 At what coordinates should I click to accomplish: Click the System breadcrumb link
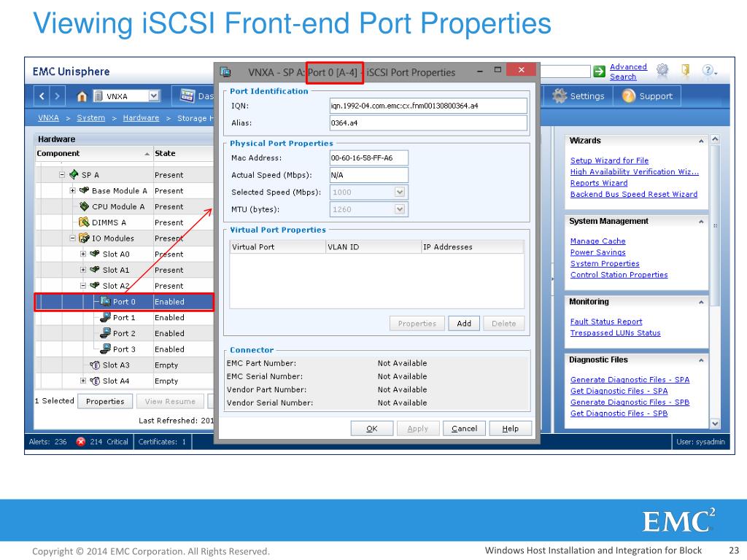tap(91, 117)
